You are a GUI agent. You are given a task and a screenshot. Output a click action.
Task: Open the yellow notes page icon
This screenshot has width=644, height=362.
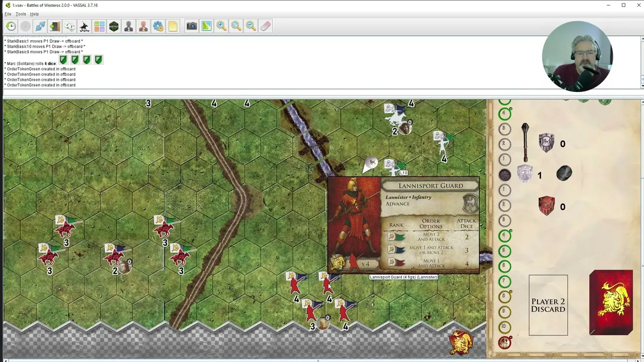pos(173,26)
